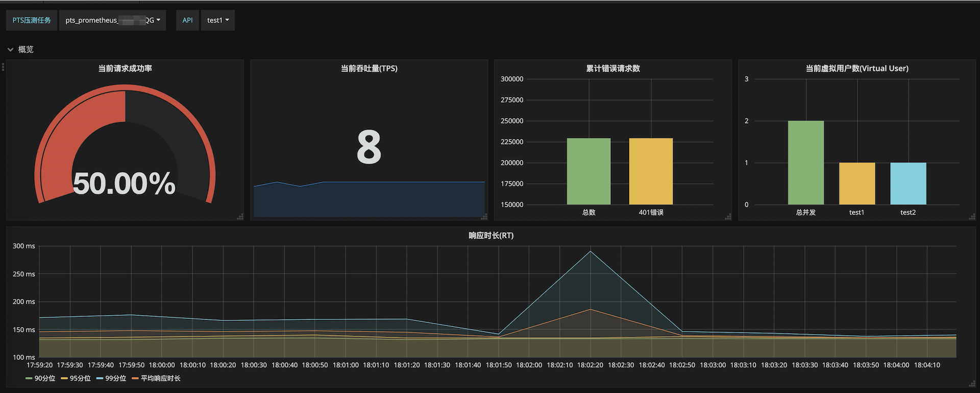Grab resize handle of TPS panel
980x393 pixels.
(484, 217)
